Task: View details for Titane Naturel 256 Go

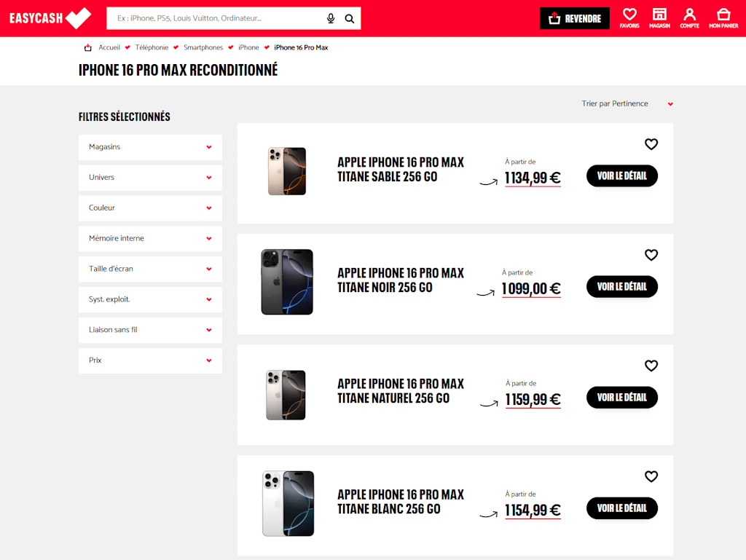Action: 622,398
